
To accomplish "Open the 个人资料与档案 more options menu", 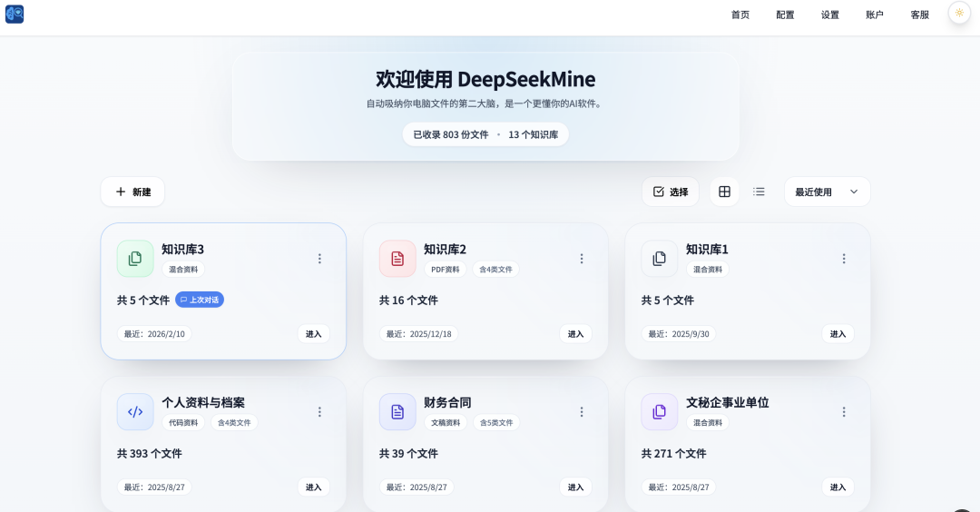I will pyautogui.click(x=319, y=412).
